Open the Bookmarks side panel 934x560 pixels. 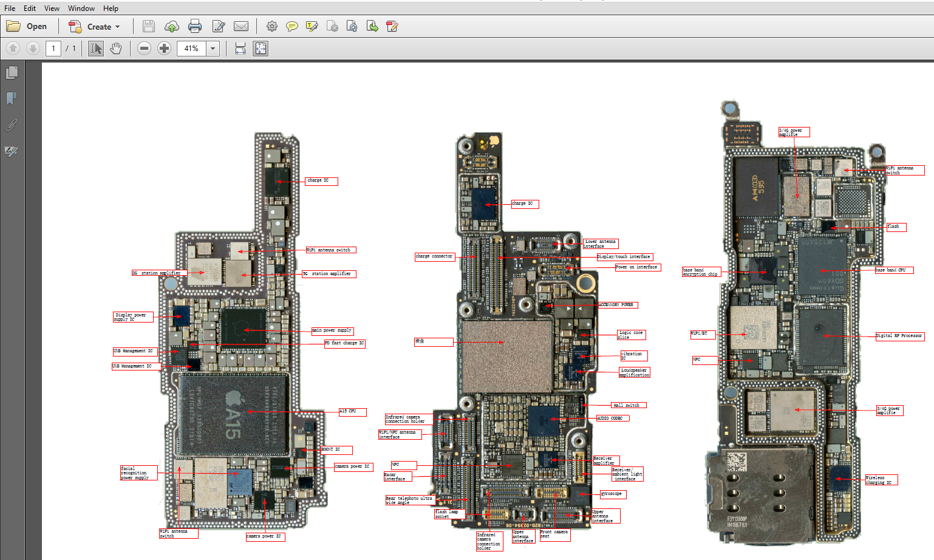(12, 98)
